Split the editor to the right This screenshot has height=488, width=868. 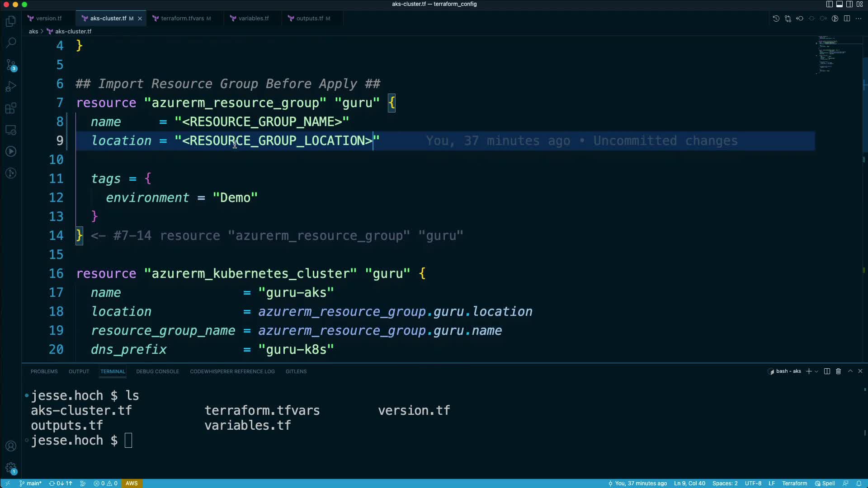coord(847,19)
